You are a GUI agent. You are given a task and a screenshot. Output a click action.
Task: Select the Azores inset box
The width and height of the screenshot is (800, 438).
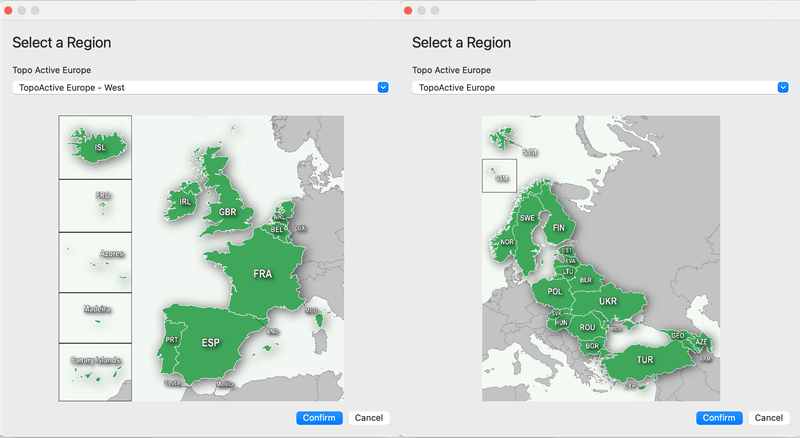pos(95,262)
